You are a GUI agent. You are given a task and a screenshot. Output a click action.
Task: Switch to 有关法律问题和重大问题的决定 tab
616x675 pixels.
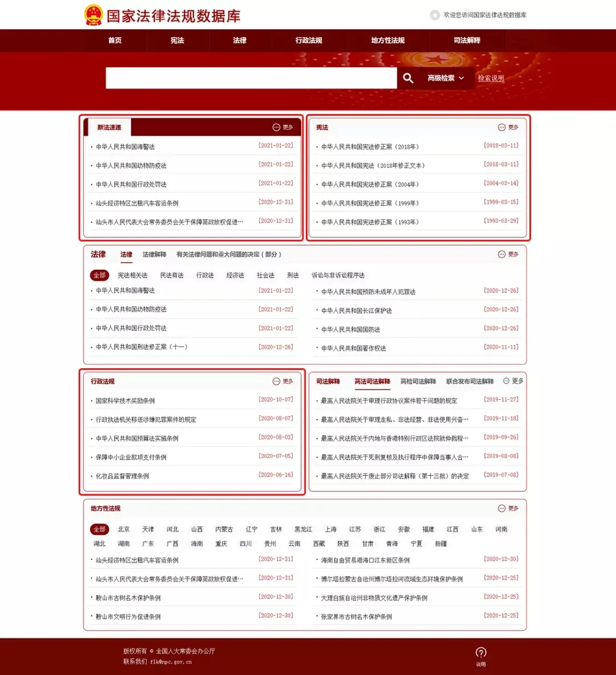[x=229, y=254]
